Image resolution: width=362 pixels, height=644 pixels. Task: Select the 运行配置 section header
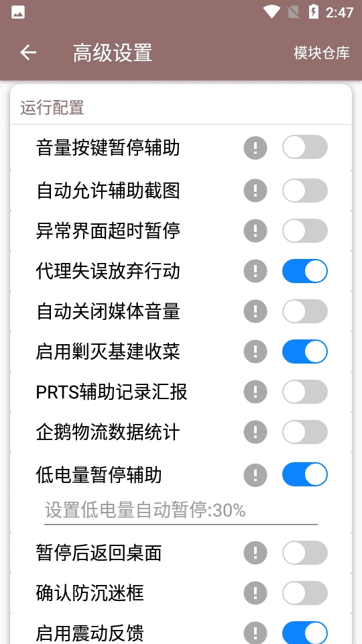coord(52,108)
